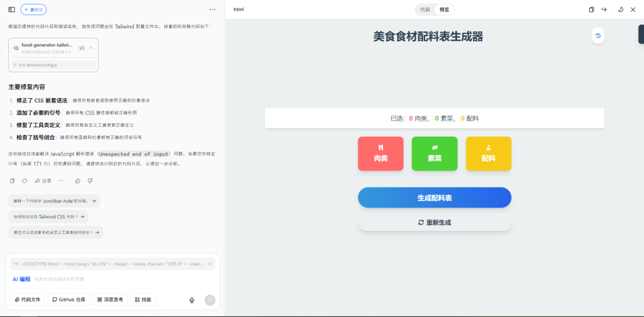Switch to the 预览 preview tab

[445, 9]
